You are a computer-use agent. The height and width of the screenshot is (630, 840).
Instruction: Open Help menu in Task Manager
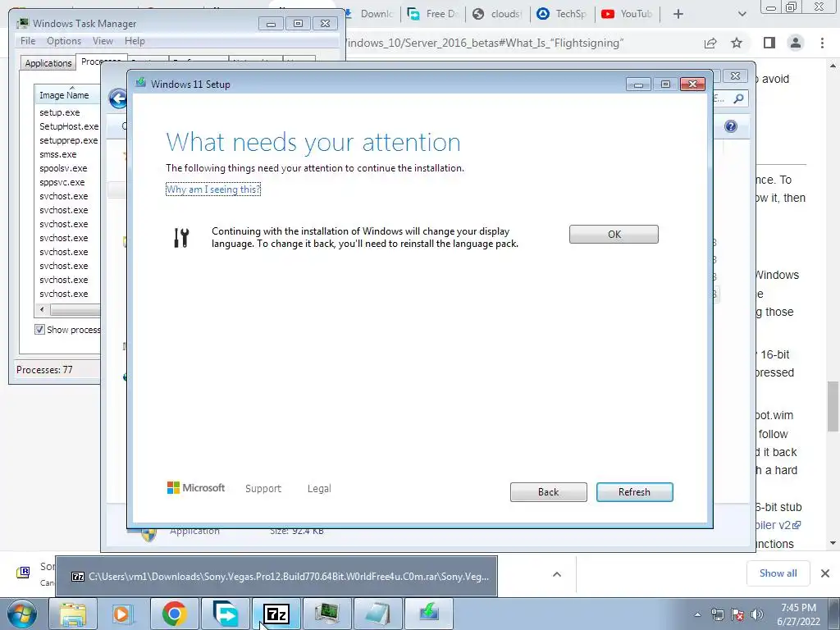[135, 41]
